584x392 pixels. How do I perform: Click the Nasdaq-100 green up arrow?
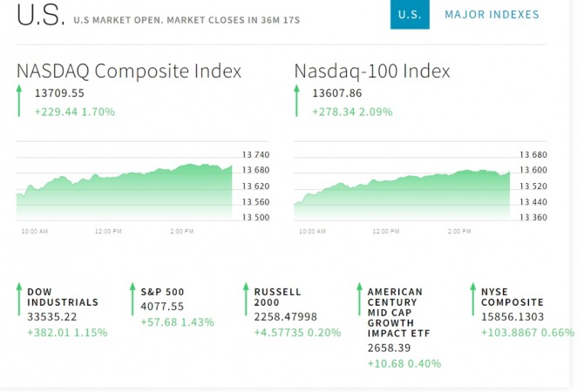(297, 101)
